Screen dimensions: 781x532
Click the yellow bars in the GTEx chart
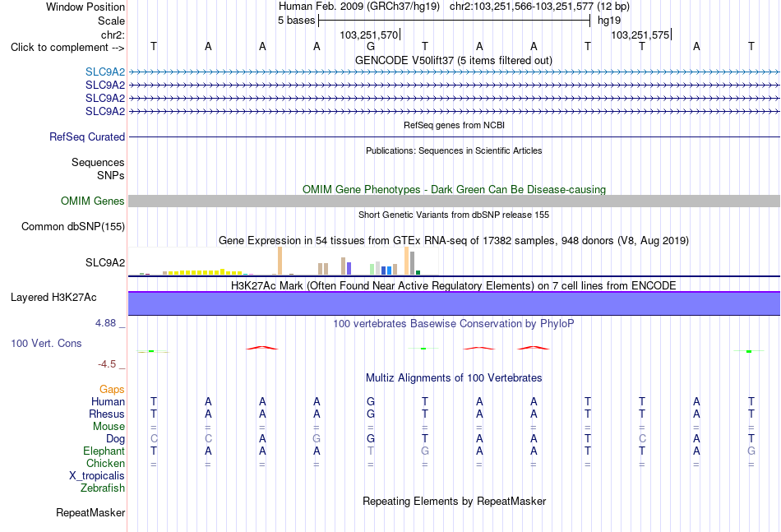point(206,272)
